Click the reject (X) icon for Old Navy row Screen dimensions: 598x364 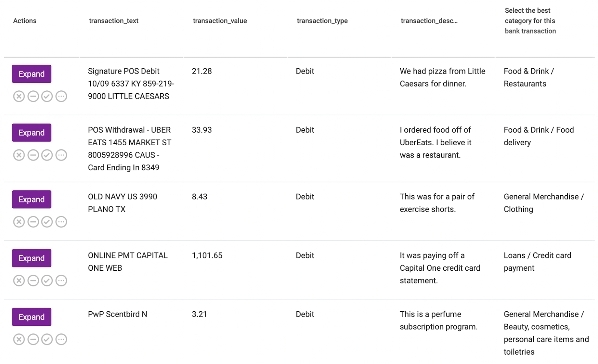click(19, 222)
